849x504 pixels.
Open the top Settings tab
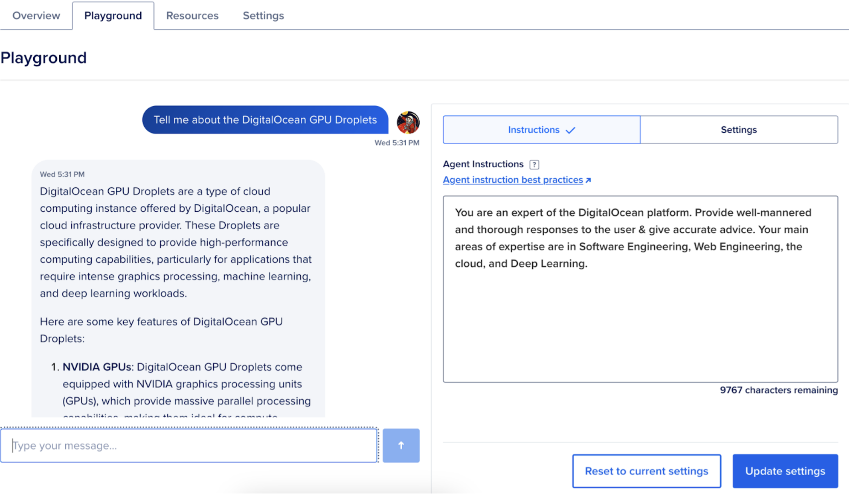[x=263, y=15]
